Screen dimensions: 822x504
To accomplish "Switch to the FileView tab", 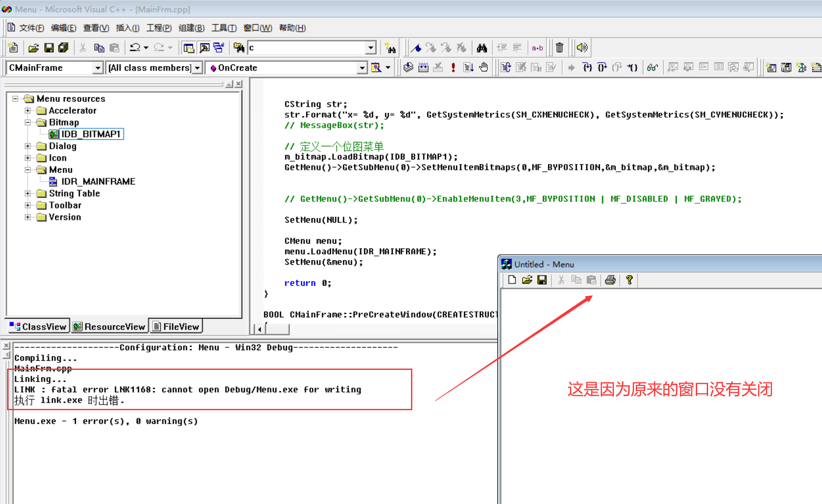I will click(x=176, y=327).
